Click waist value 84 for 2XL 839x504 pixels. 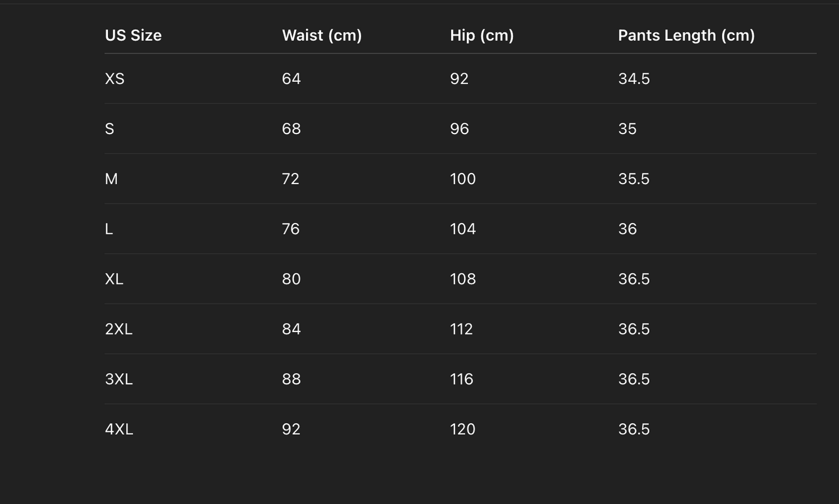point(291,329)
